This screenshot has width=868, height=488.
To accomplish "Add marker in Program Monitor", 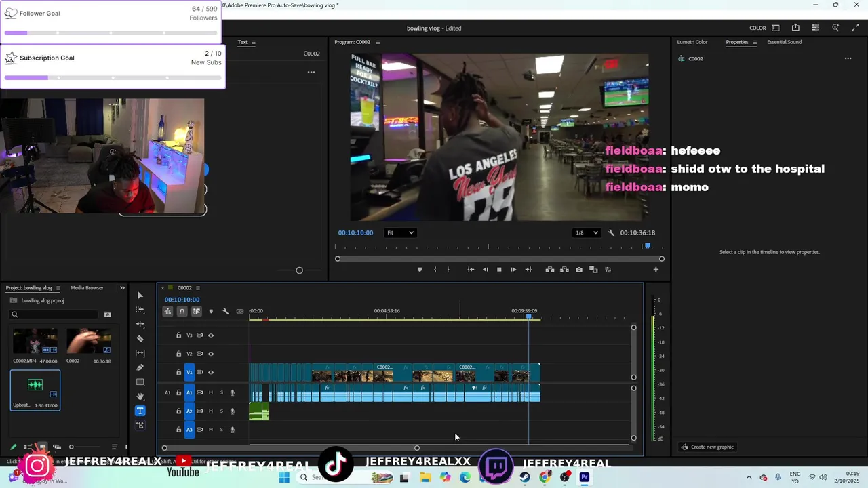I will point(419,270).
